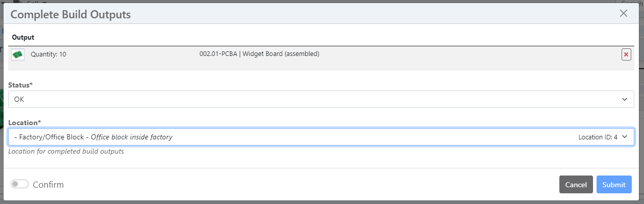Submit the completed build outputs
Screen dimensions: 644x204
coord(614,185)
